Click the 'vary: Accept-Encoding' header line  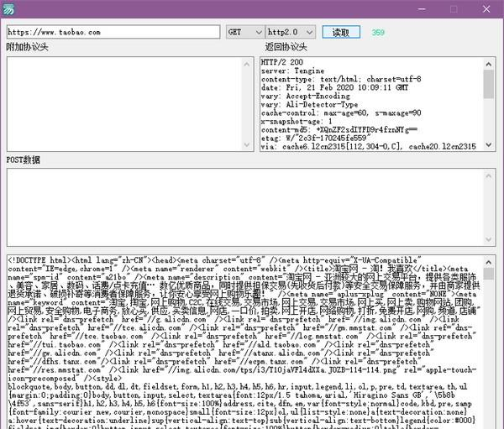coord(306,96)
